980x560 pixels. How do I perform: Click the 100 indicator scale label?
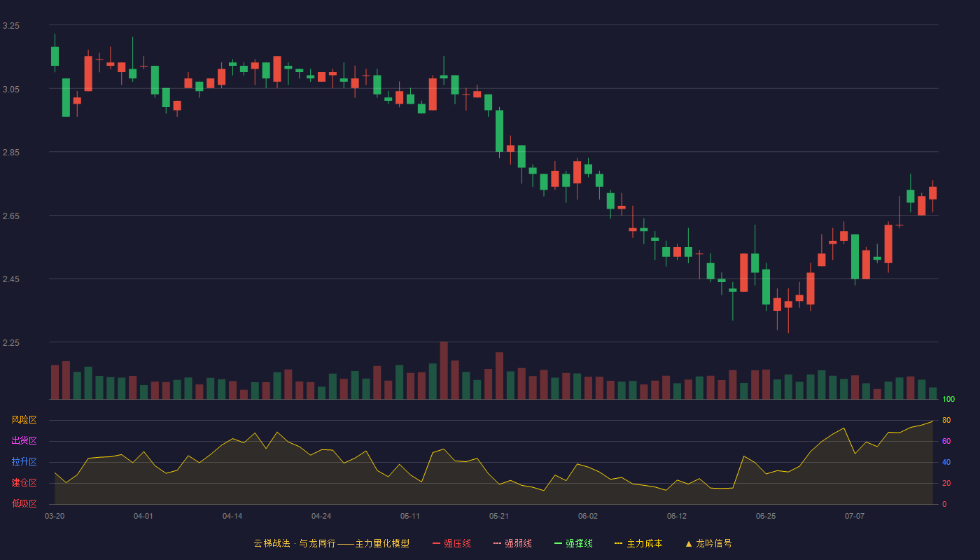coord(948,400)
